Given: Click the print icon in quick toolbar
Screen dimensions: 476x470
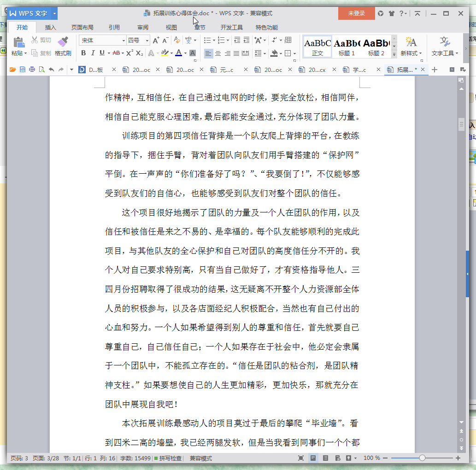Looking at the screenshot, I should click(x=32, y=70).
